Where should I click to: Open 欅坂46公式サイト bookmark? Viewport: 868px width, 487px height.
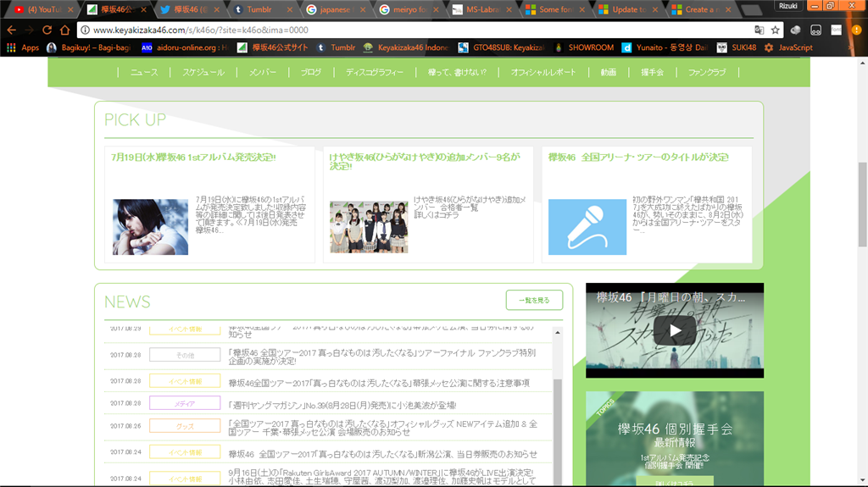point(272,47)
